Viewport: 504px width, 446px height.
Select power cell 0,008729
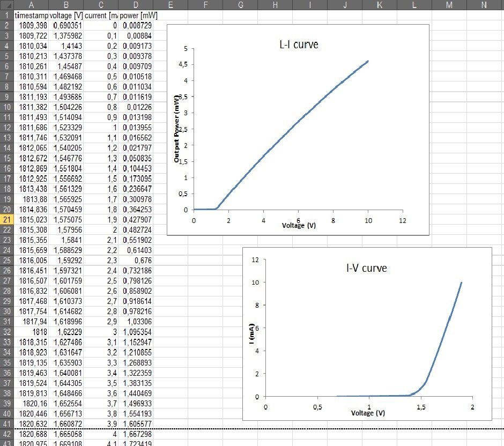point(136,25)
